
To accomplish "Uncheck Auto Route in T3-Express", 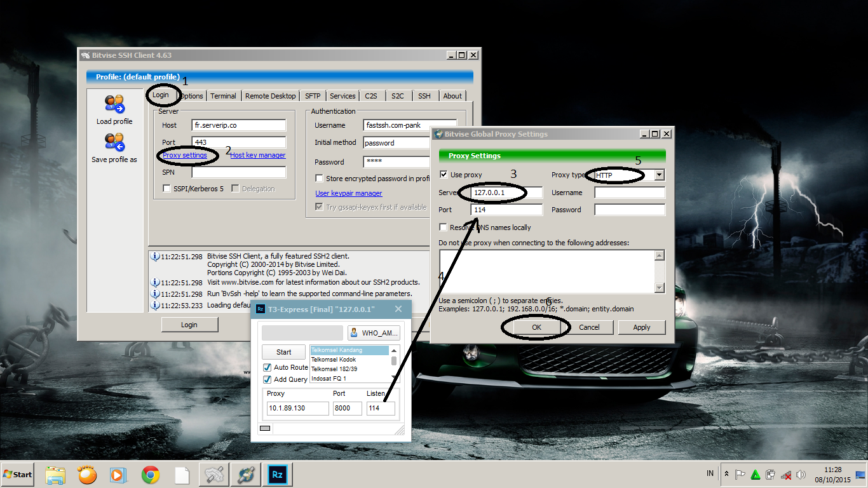I will pos(268,367).
